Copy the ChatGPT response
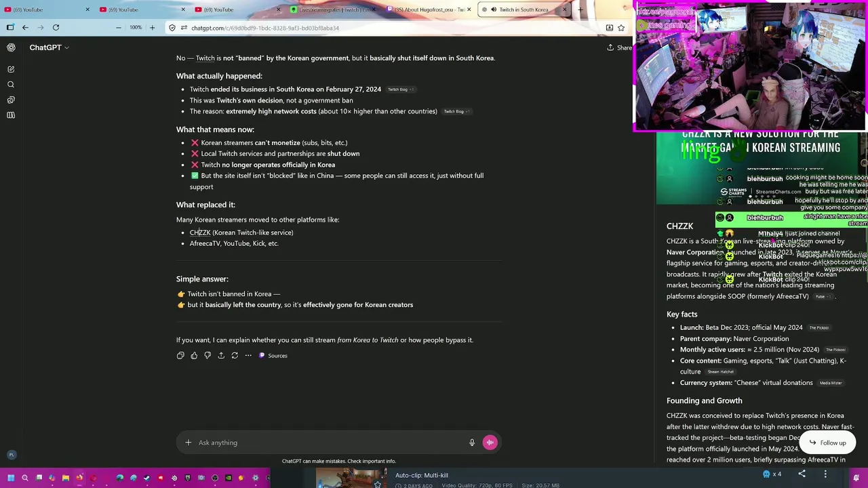Image resolution: width=868 pixels, height=488 pixels. [x=180, y=356]
